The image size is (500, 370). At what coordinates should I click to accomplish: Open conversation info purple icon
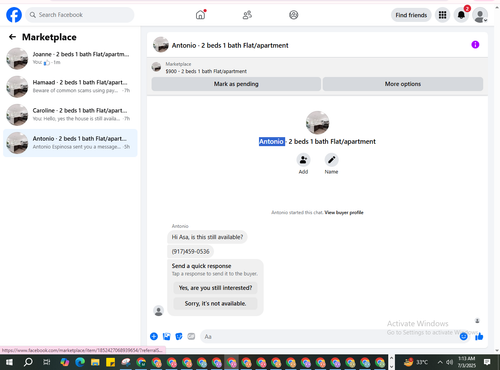point(475,45)
